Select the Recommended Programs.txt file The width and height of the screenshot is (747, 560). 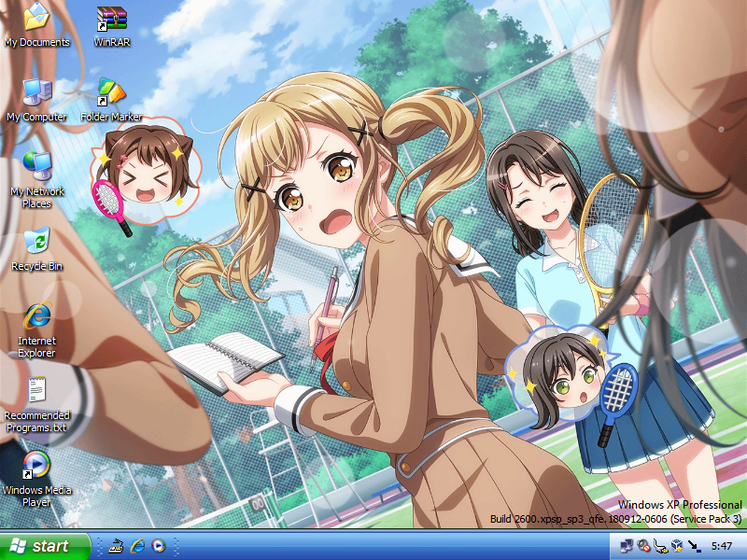pos(36,405)
